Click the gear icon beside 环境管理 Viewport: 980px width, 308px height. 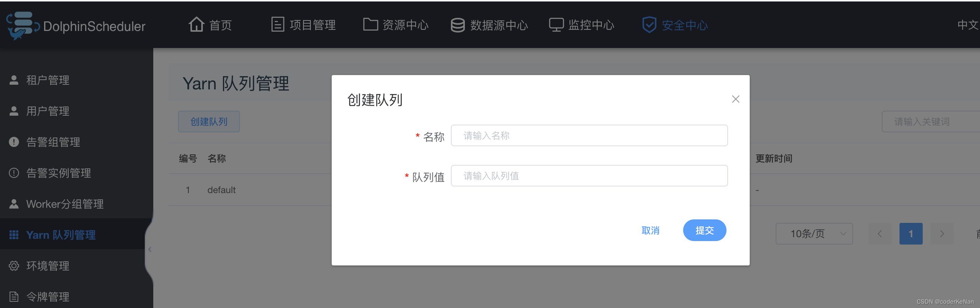(14, 266)
